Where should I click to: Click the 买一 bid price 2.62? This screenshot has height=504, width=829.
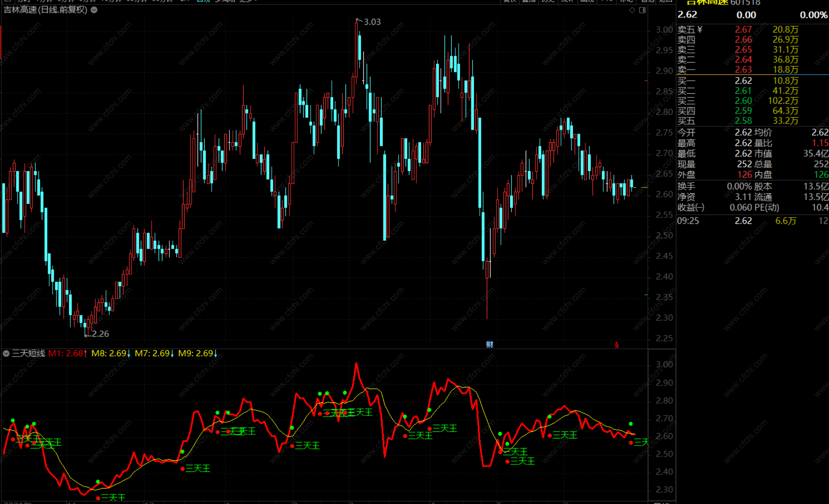pos(743,81)
